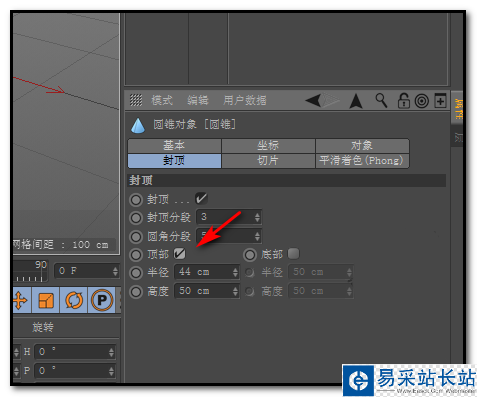Click the orange P parameter icon

[102, 300]
